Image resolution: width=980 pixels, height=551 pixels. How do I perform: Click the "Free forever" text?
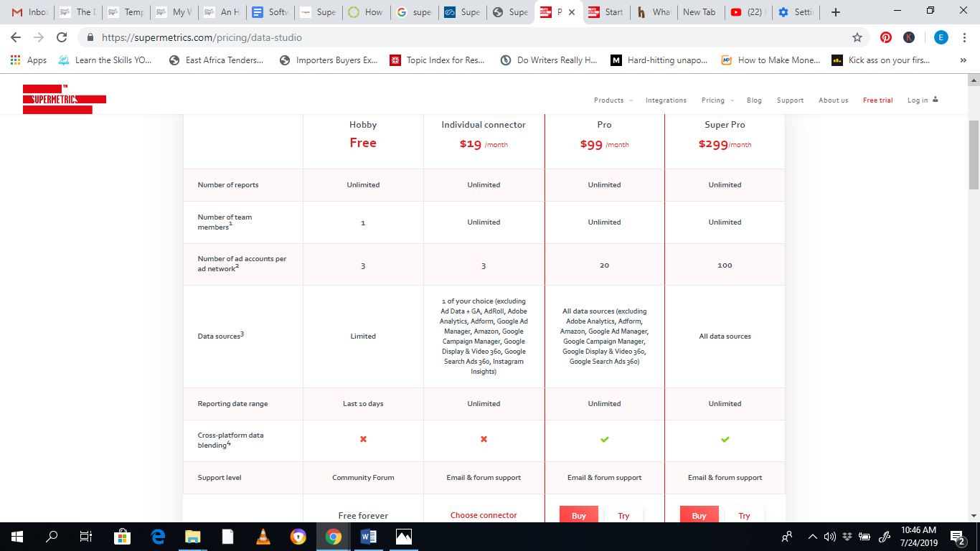click(363, 516)
